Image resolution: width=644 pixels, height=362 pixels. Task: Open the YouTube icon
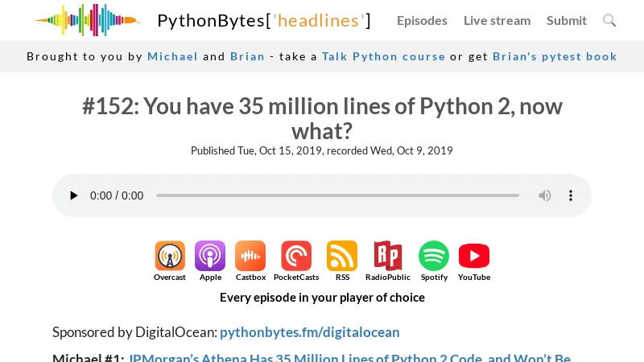point(474,257)
